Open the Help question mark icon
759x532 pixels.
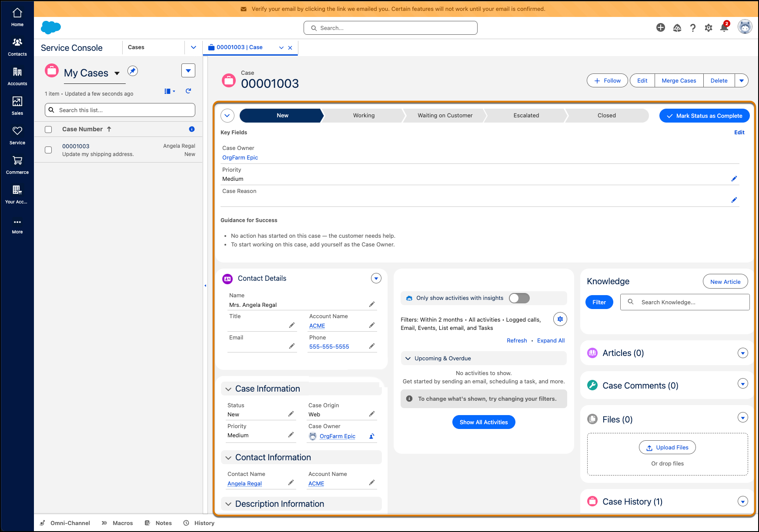coord(693,28)
